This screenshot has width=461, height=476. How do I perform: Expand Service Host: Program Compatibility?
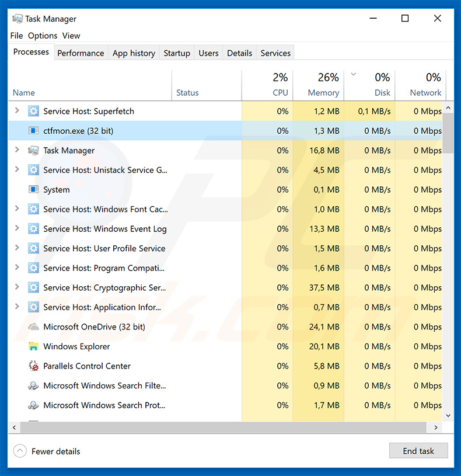(x=18, y=267)
